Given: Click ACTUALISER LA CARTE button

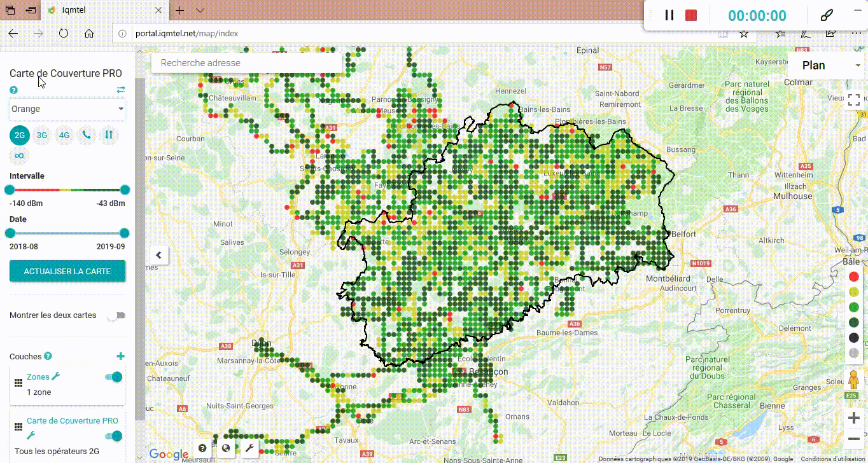Looking at the screenshot, I should pos(67,271).
